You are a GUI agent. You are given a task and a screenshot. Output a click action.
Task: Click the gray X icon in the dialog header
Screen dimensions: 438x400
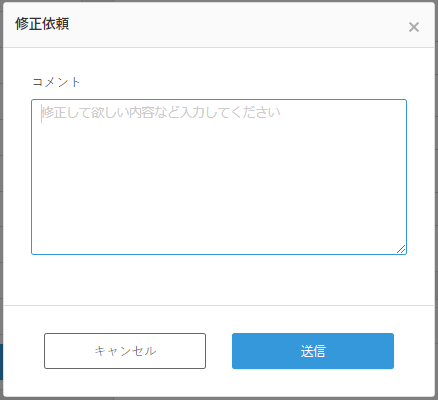(x=414, y=27)
